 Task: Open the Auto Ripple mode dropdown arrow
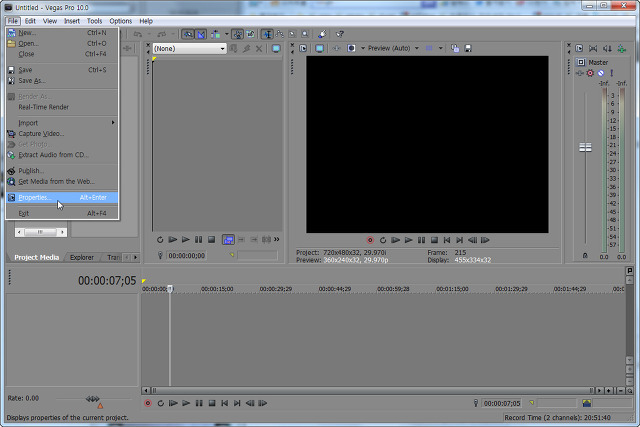[x=227, y=34]
